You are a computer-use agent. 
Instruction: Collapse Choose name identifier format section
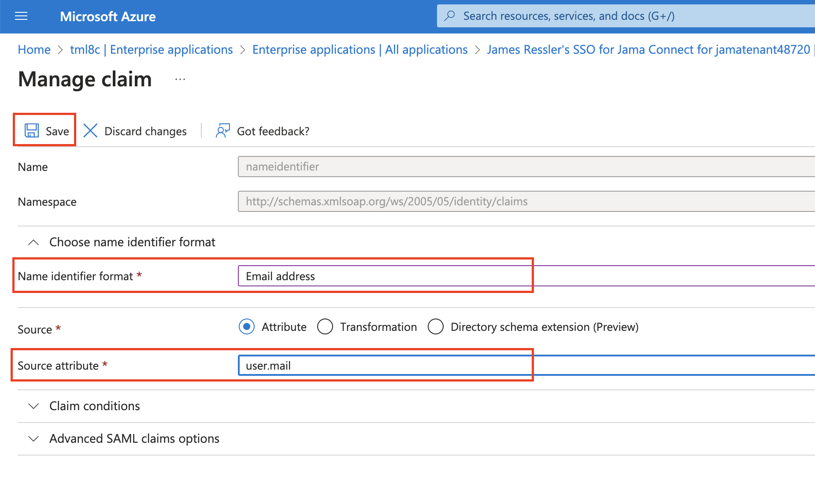(33, 242)
